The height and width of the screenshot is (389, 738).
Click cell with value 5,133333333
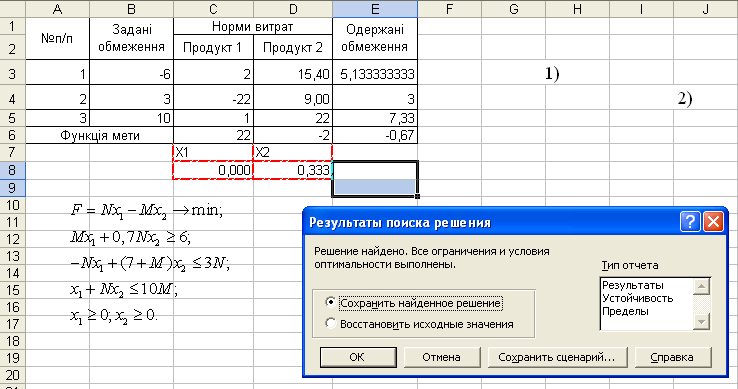[x=375, y=73]
